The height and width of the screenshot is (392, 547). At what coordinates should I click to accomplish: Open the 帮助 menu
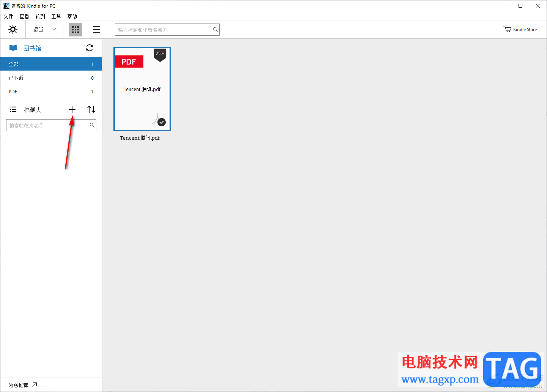(x=72, y=16)
